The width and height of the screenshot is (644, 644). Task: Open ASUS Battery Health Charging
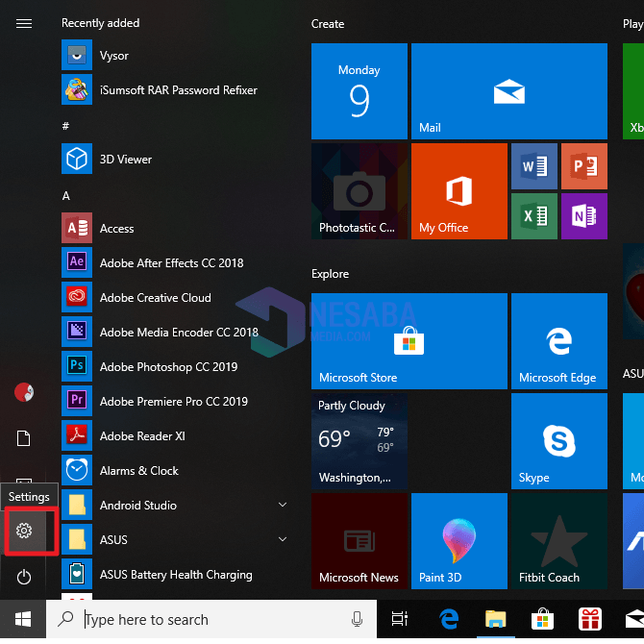coord(177,574)
